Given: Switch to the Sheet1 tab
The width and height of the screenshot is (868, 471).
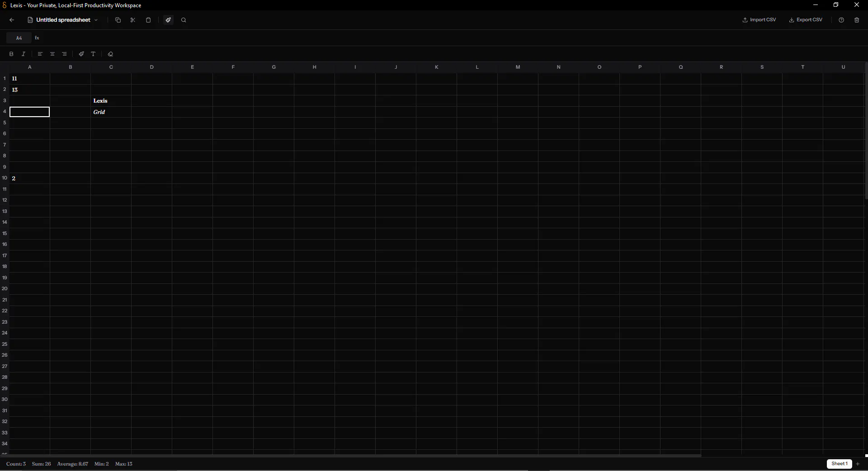Looking at the screenshot, I should (x=840, y=464).
